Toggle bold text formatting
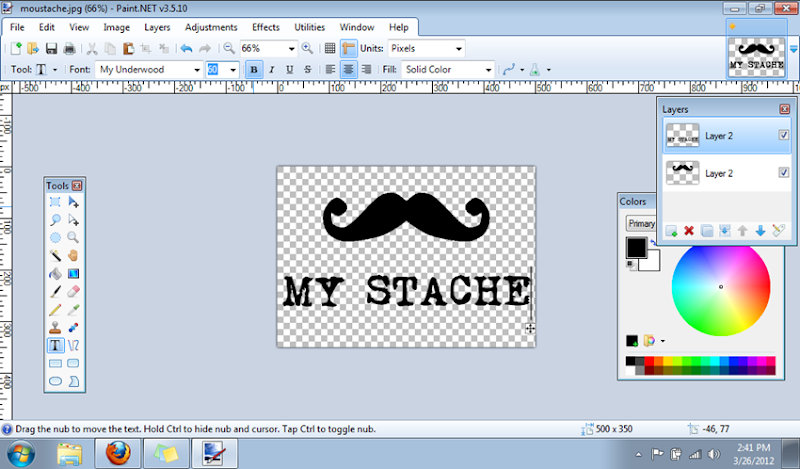The width and height of the screenshot is (800, 469). 254,70
